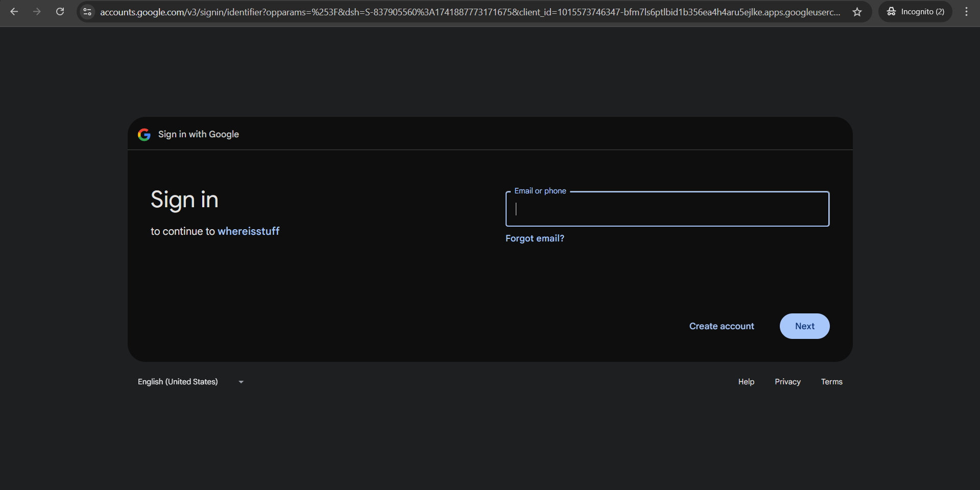Open the Terms link
The height and width of the screenshot is (490, 980).
tap(831, 382)
